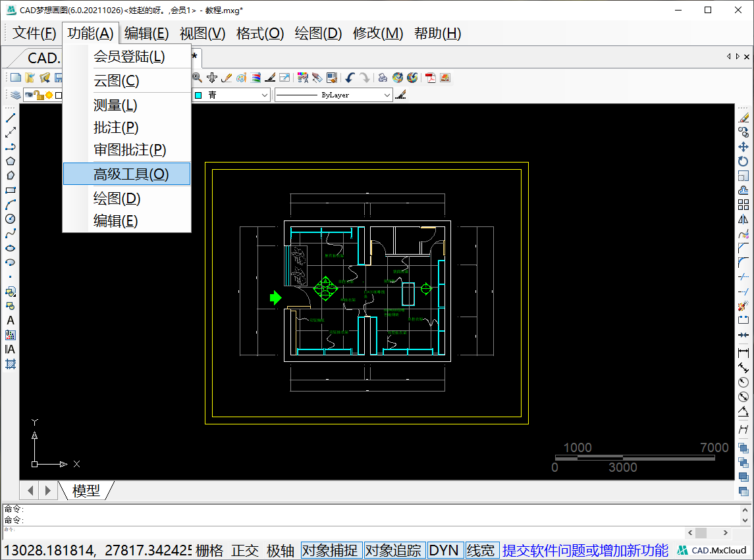Select the Polygon drawing tool
The width and height of the screenshot is (754, 560).
[x=11, y=161]
